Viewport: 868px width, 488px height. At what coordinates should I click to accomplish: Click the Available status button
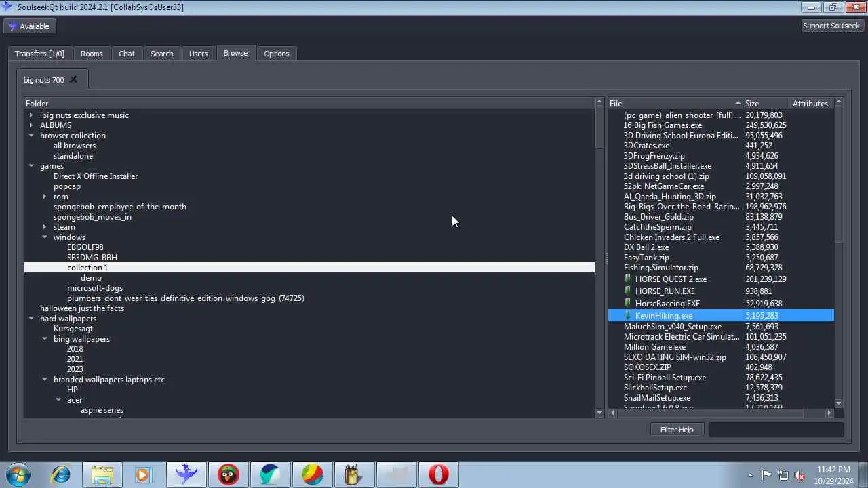click(29, 26)
